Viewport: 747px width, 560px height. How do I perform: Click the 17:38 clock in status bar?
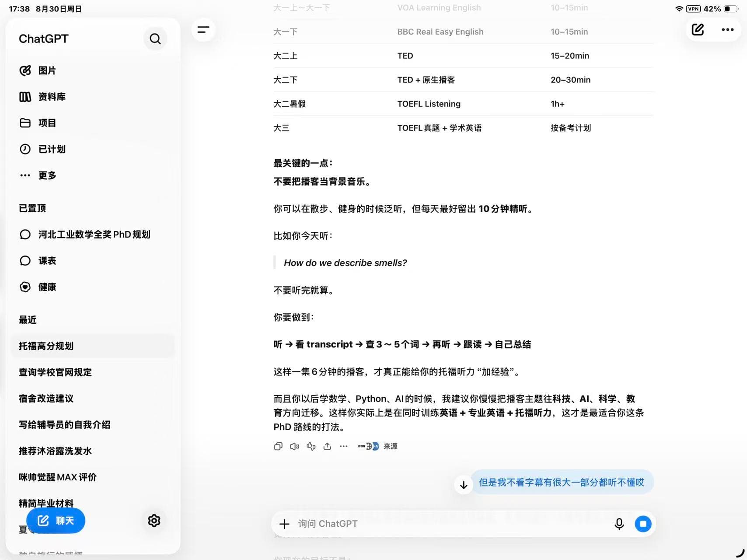(x=19, y=9)
